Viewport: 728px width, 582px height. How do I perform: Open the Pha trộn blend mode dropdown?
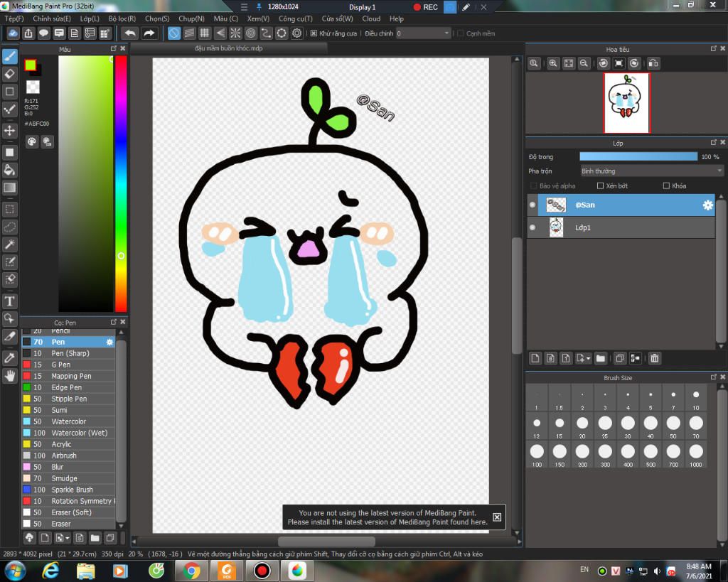point(652,171)
